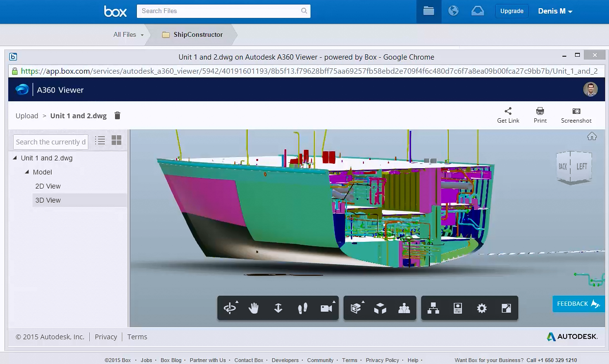Open Box globe updates icon
The image size is (609, 364).
(x=453, y=11)
